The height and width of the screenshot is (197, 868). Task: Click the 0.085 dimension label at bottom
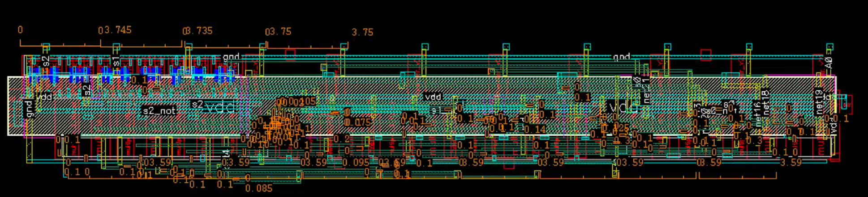point(259,188)
